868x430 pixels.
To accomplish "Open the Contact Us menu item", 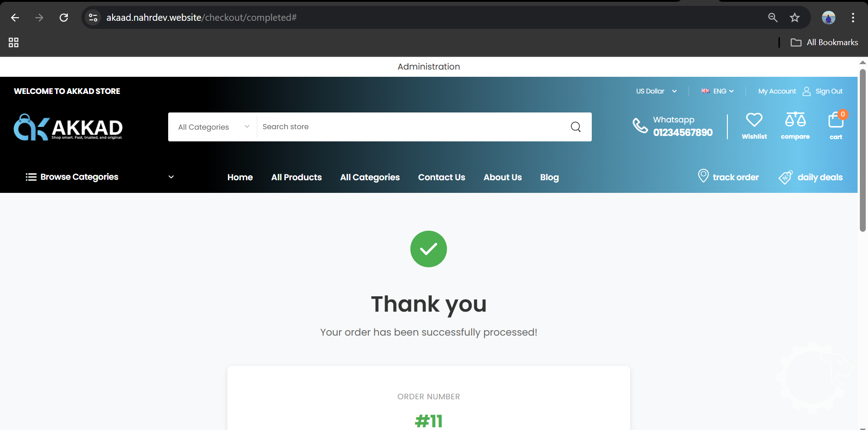I will tap(441, 178).
